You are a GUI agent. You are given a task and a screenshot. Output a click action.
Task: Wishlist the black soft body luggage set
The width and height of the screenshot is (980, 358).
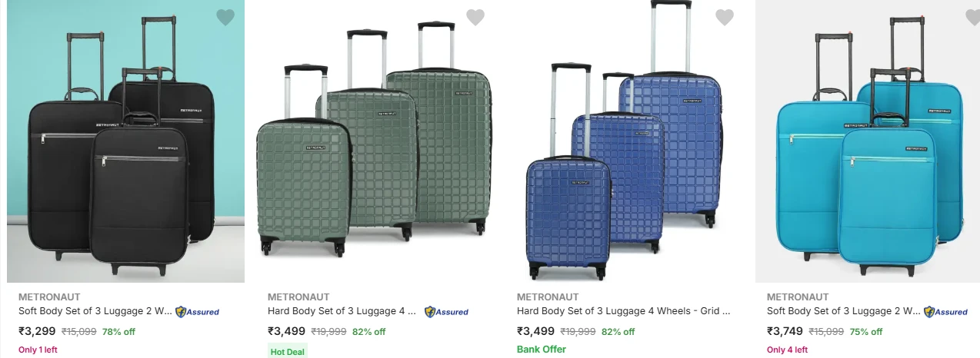(x=225, y=17)
